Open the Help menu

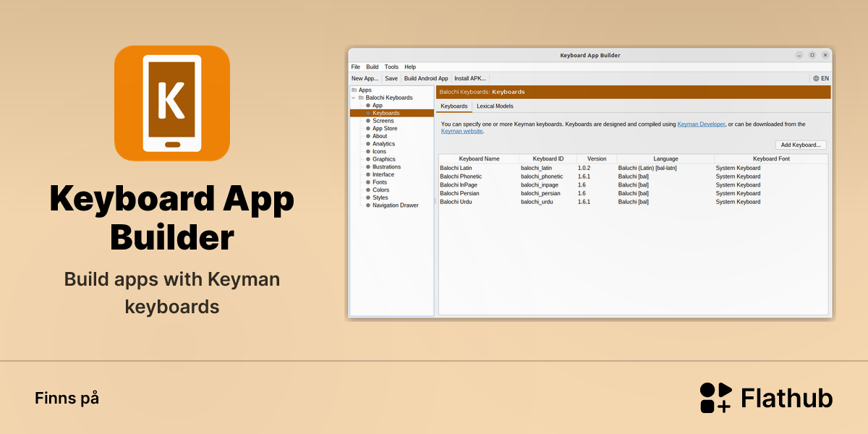click(410, 67)
